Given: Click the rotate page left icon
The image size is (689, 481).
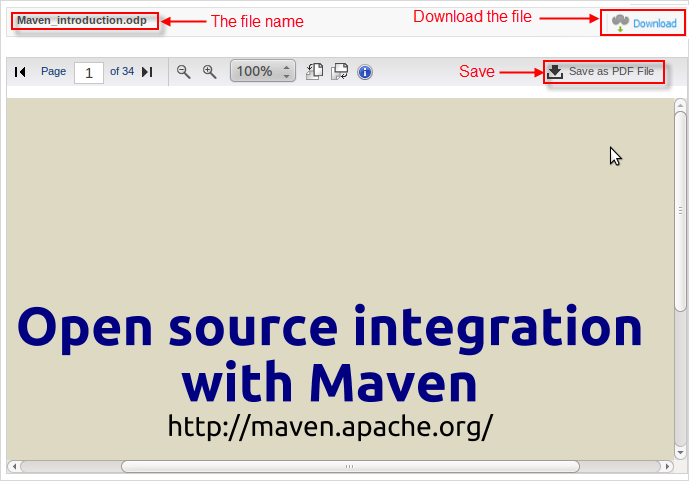Looking at the screenshot, I should (315, 72).
